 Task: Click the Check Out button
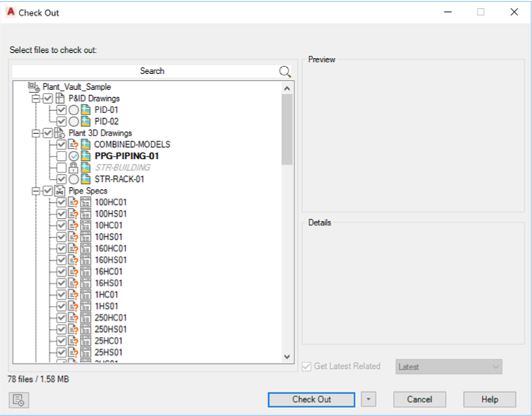point(312,400)
